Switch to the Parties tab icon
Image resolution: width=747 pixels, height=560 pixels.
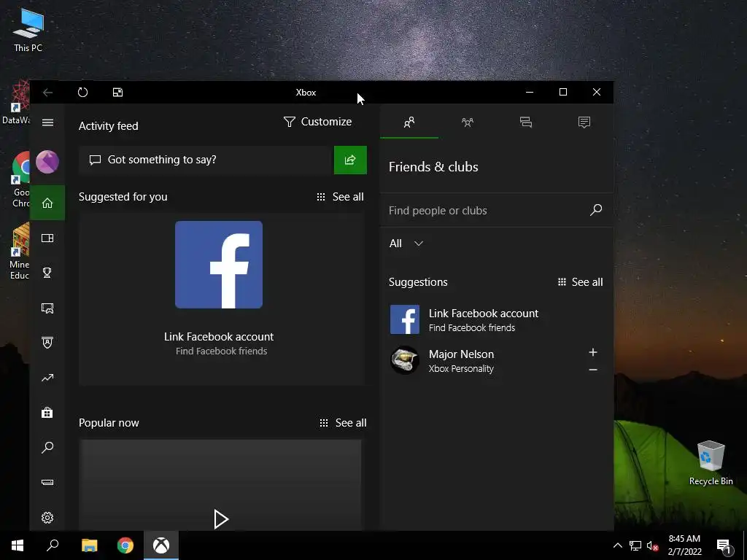point(468,122)
